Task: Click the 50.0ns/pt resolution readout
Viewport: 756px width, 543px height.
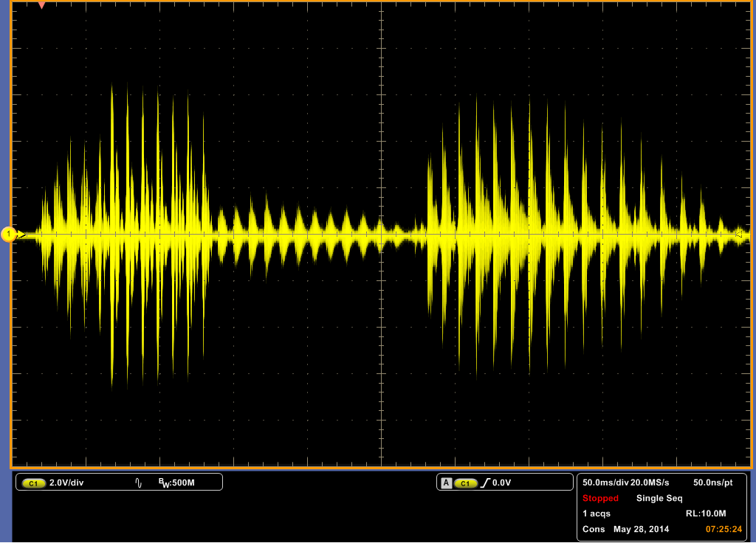Action: (x=713, y=483)
